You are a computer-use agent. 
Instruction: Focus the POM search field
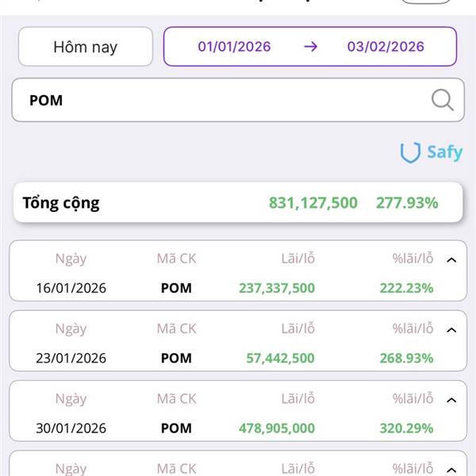222,100
